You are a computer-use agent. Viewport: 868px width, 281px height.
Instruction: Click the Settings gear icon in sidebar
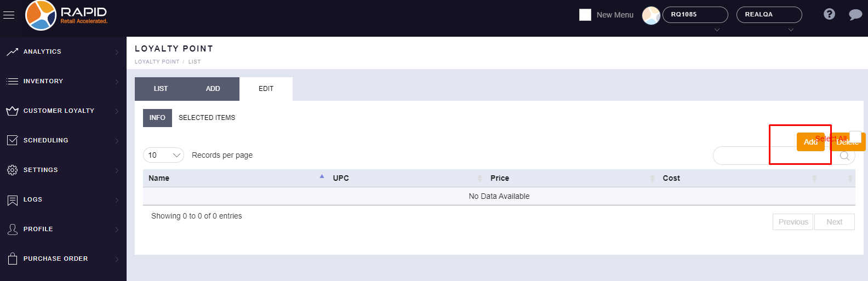(12, 170)
